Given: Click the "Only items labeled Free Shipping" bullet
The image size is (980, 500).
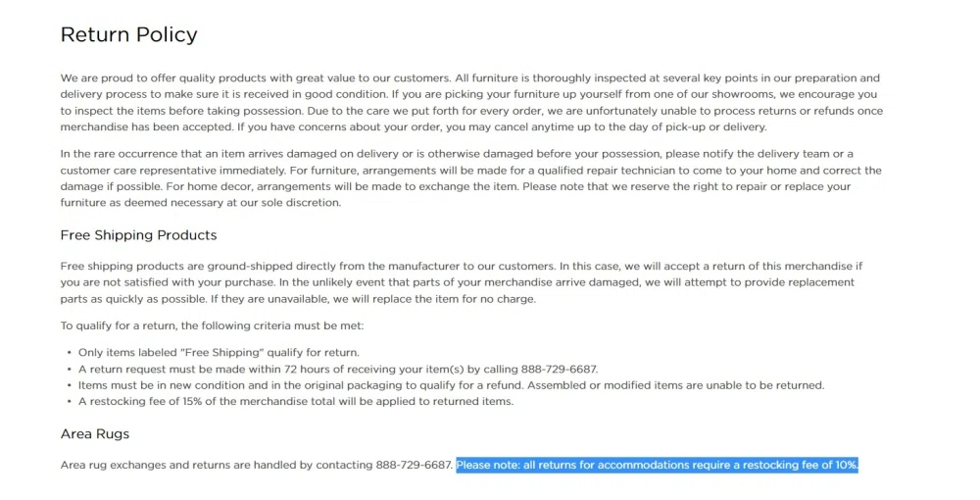Looking at the screenshot, I should pos(219,353).
